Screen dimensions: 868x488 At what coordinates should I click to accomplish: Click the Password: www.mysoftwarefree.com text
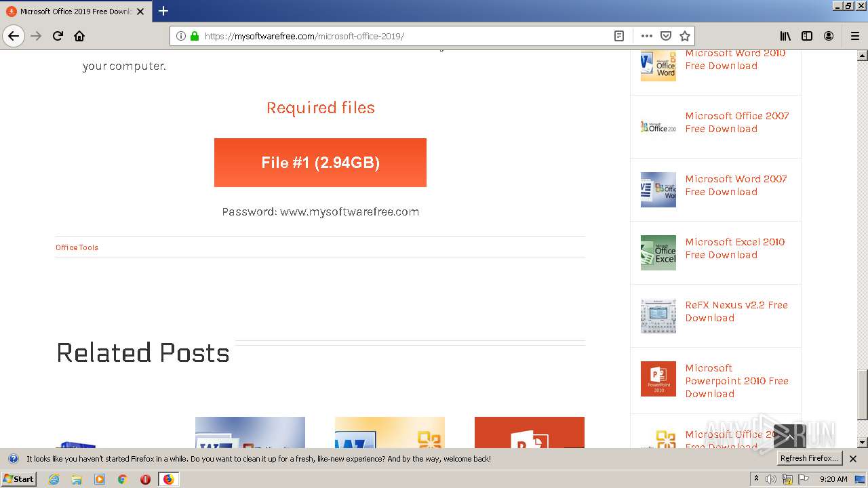(x=320, y=211)
